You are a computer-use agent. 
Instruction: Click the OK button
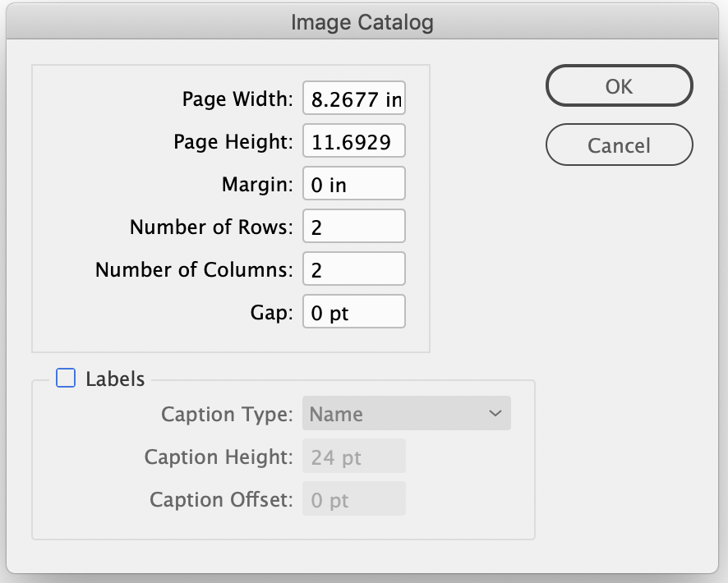(619, 85)
